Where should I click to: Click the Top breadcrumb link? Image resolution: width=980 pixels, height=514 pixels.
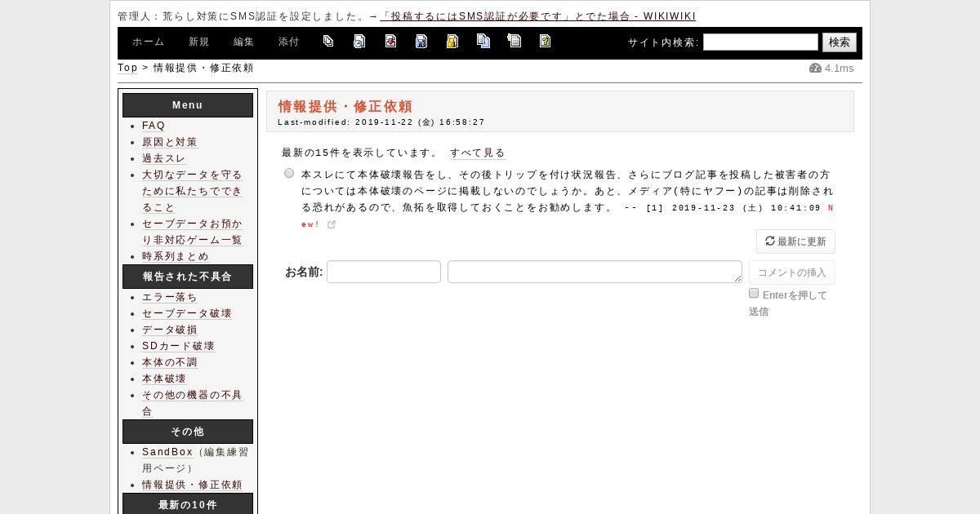(x=127, y=69)
